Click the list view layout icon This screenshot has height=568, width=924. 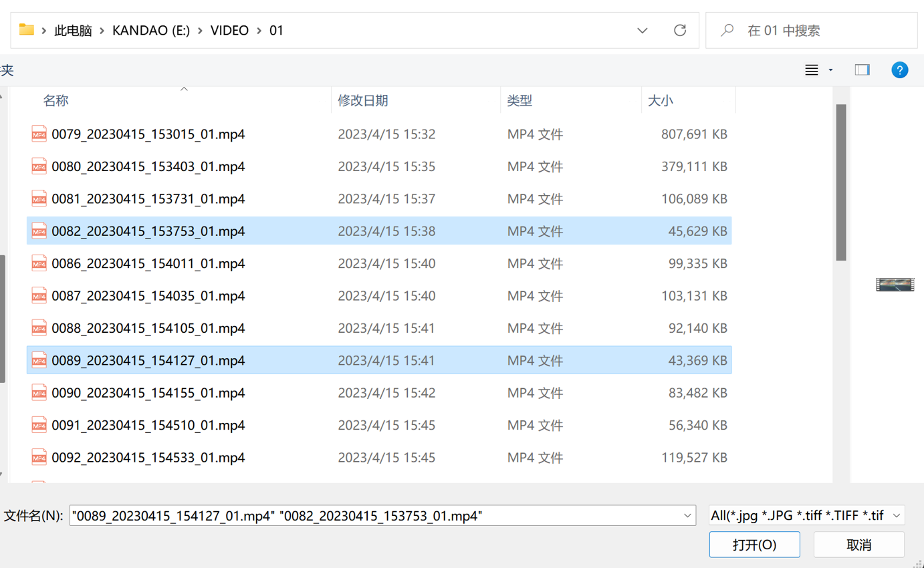coord(811,69)
